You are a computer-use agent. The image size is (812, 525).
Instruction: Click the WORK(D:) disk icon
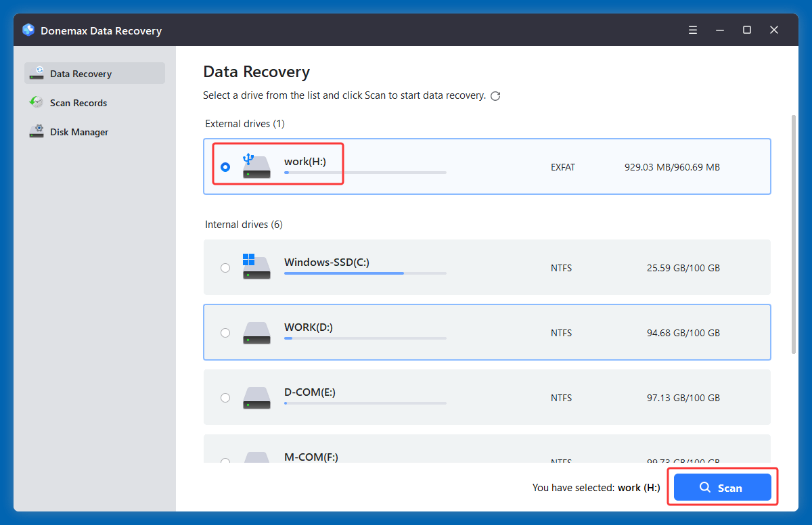click(256, 332)
